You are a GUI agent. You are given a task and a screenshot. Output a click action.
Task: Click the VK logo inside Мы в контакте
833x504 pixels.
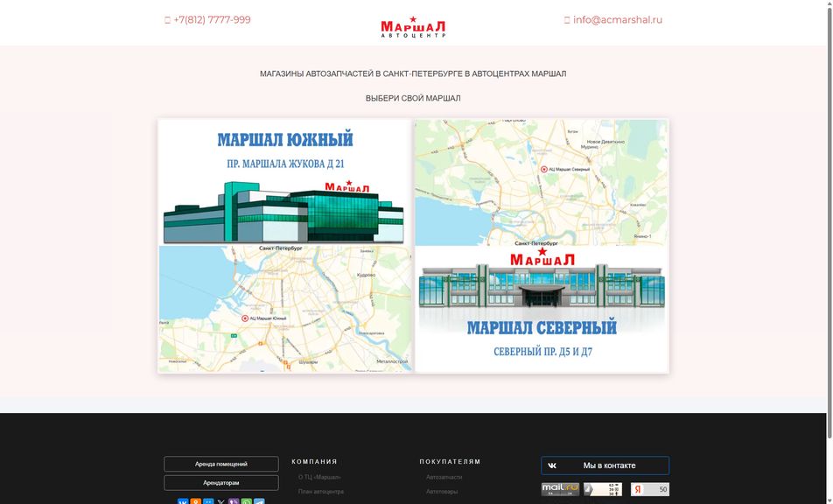click(x=552, y=465)
